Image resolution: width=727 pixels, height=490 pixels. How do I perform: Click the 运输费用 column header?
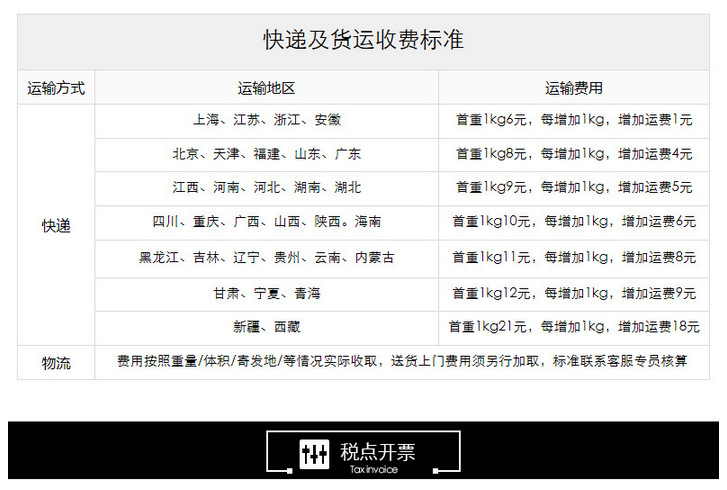[574, 88]
